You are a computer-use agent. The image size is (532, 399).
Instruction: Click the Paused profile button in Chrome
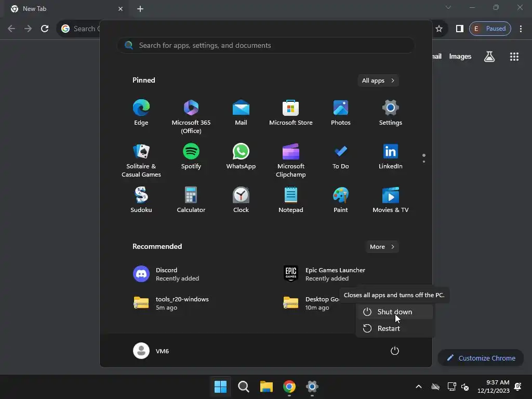pyautogui.click(x=490, y=29)
